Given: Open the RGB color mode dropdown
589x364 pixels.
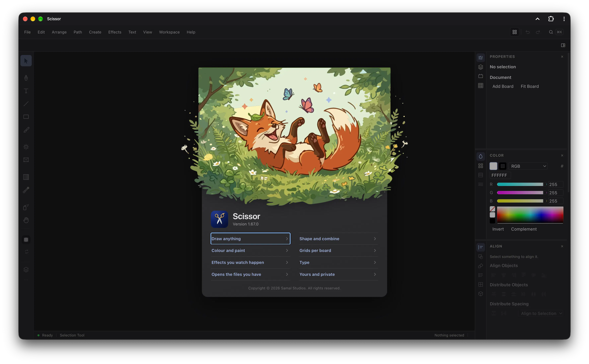Looking at the screenshot, I should 528,166.
